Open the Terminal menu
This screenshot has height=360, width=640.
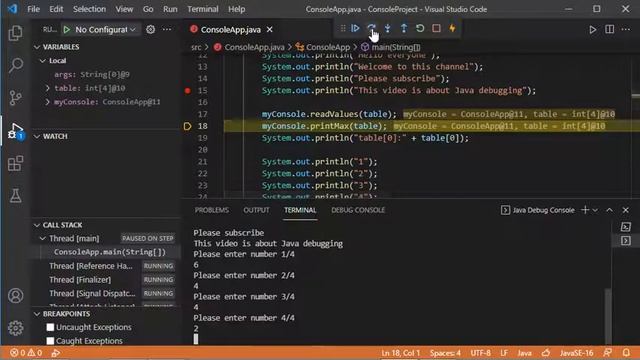(203, 9)
